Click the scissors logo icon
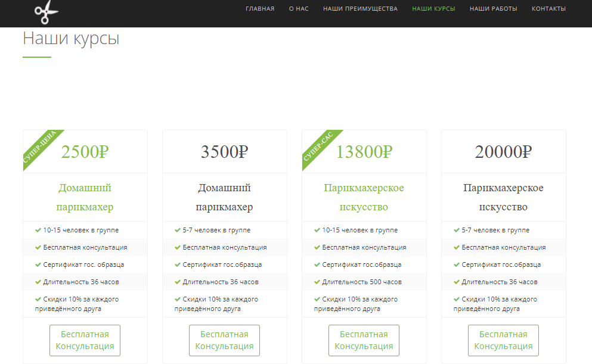Screen dimensions: 592x364 (47, 12)
